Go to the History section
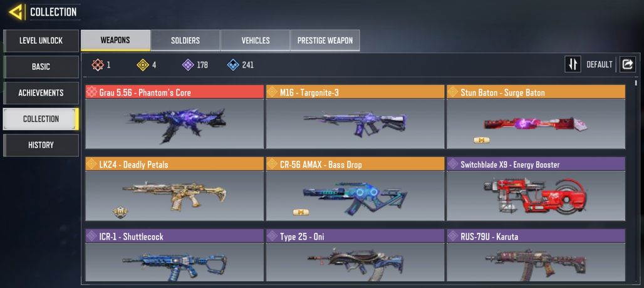The width and height of the screenshot is (644, 288). click(x=41, y=145)
